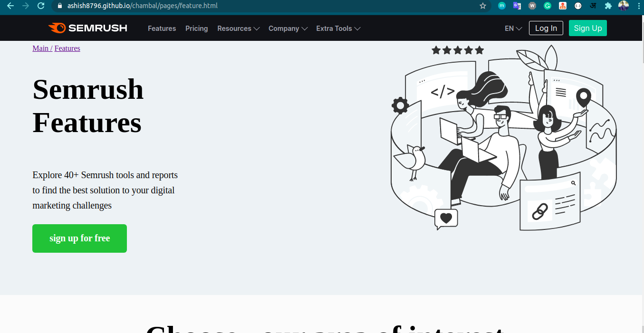Open Chrome three-dot menu
Screen dimensions: 644x333
tap(638, 6)
